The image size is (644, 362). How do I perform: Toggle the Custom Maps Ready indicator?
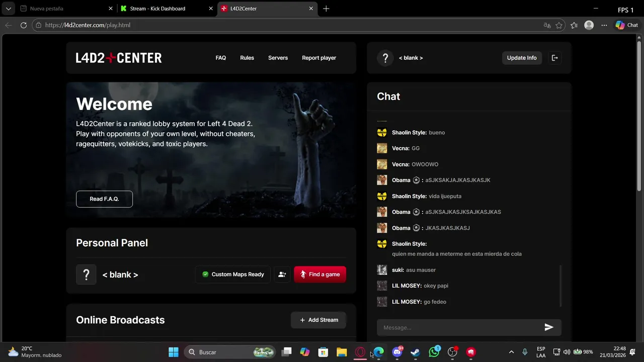click(233, 275)
